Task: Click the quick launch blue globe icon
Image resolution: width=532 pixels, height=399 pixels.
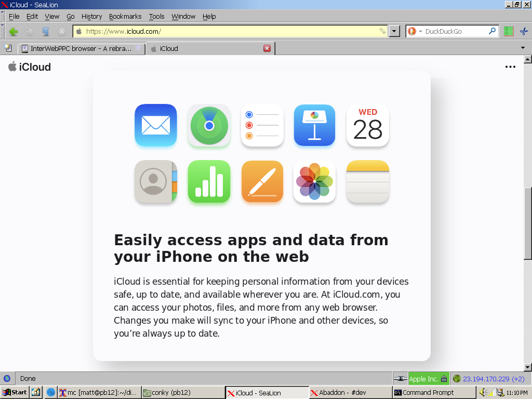Action: click(x=51, y=392)
